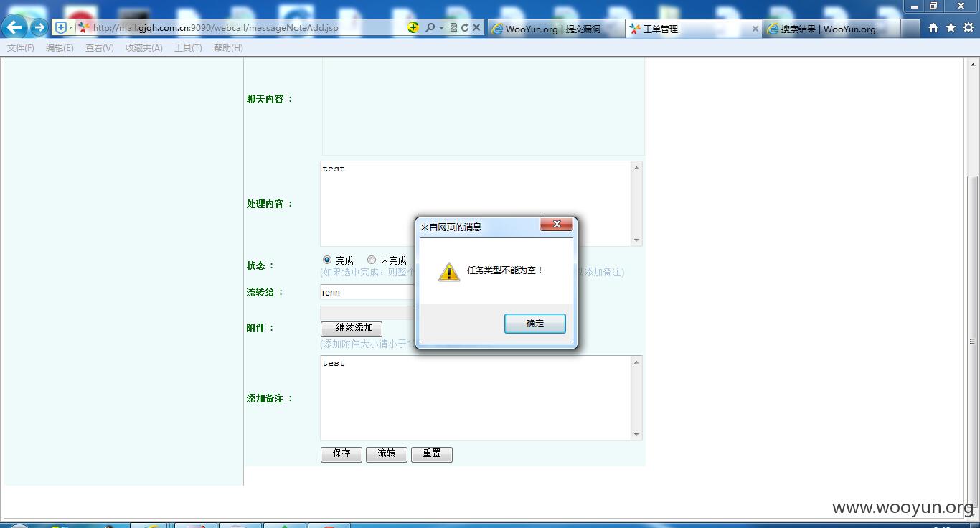
Task: Switch to the 搜索结果 WooYun.org tab
Action: pos(831,29)
